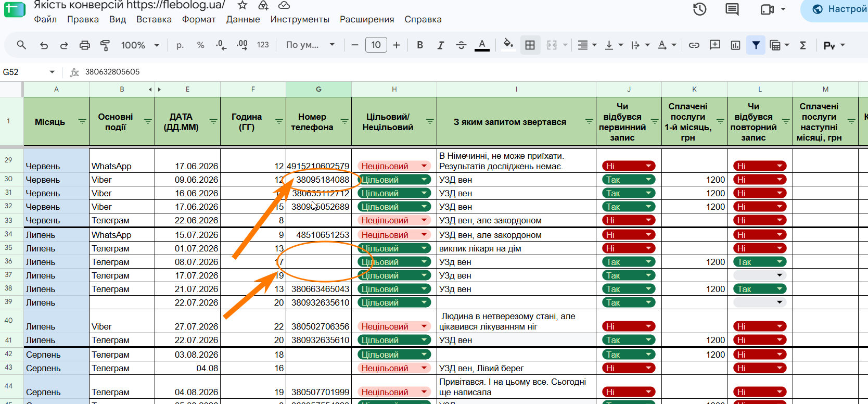This screenshot has width=868, height=404.
Task: Open the Расширения menu
Action: [367, 19]
